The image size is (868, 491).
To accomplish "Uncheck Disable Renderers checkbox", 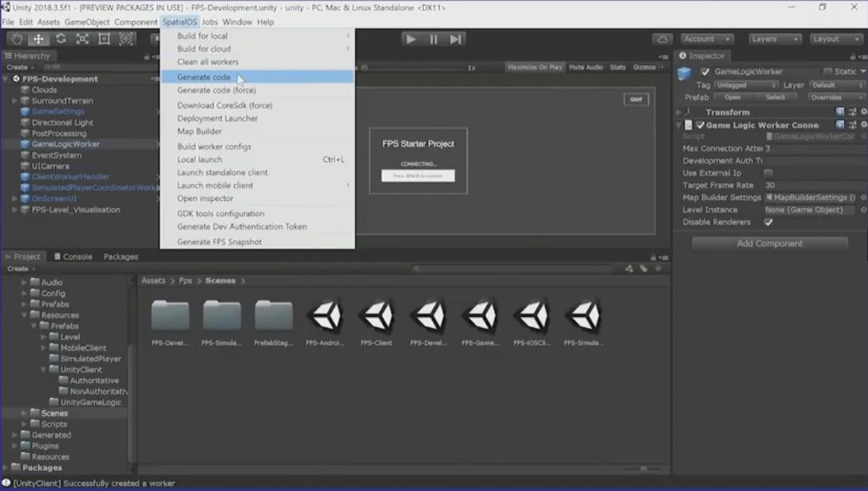I will click(768, 222).
